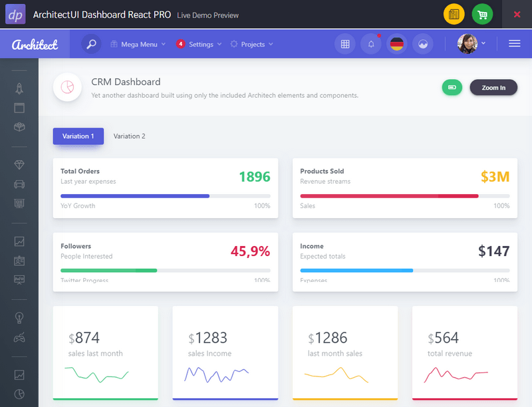Click the search magnifier icon
The image size is (532, 407).
(91, 45)
